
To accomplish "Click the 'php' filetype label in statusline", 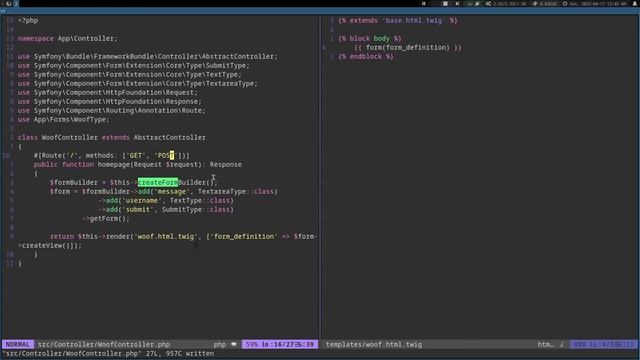I will click(x=220, y=344).
